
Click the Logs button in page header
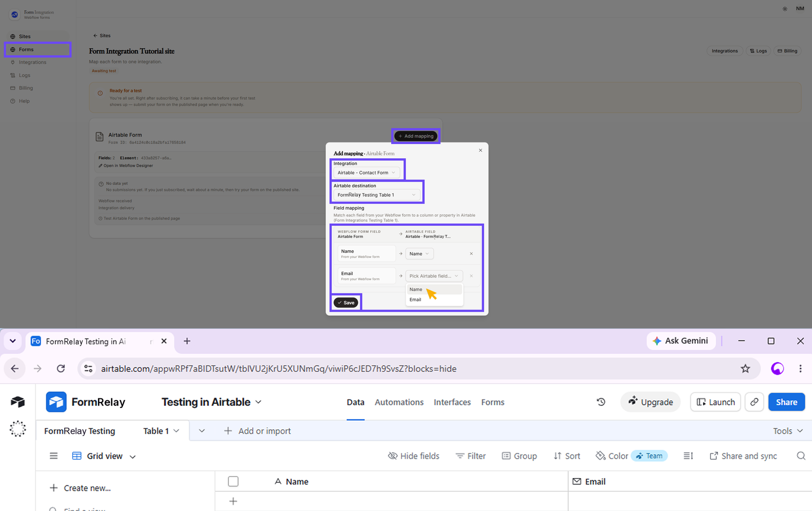point(758,51)
